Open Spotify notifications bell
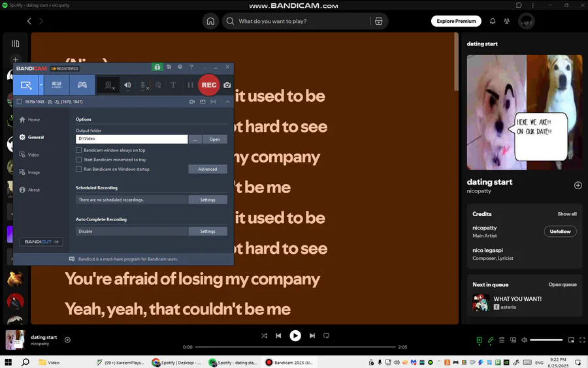The image size is (588, 368). point(493,21)
